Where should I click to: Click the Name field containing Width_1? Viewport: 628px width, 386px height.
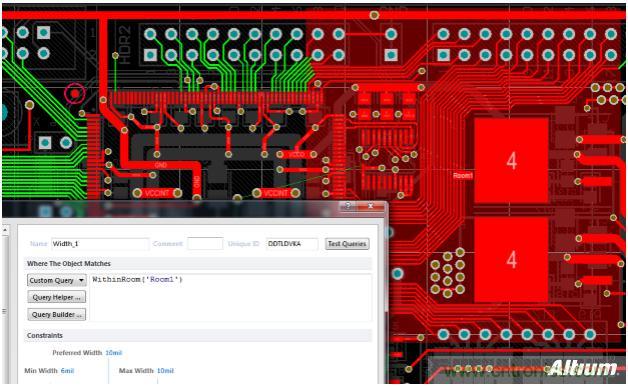point(100,244)
